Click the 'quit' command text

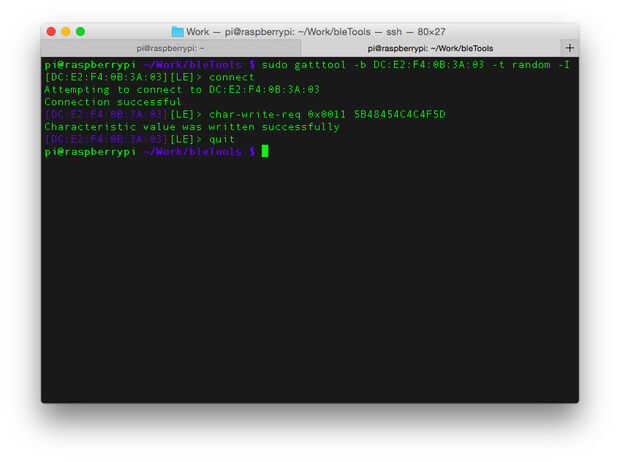point(221,139)
